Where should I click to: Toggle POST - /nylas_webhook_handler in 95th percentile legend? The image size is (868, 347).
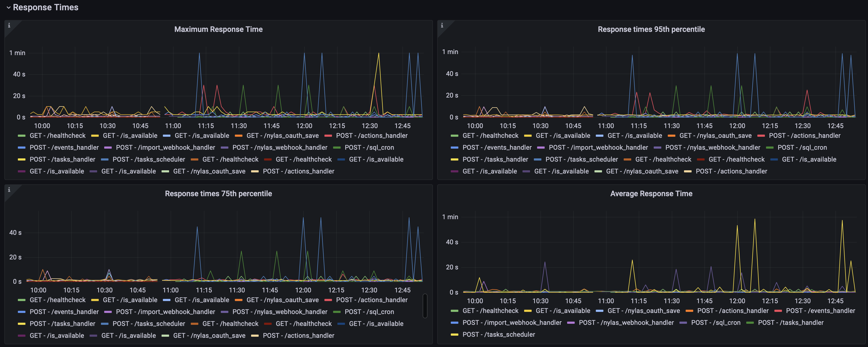(x=713, y=147)
